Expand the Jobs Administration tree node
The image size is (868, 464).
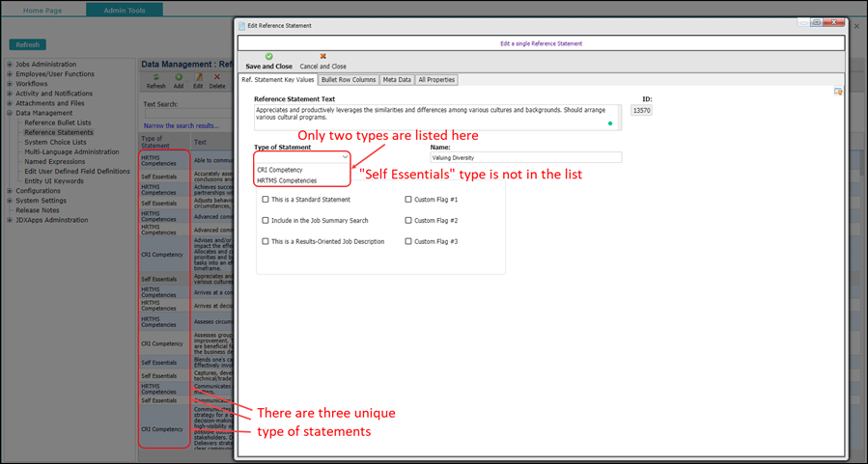[x=10, y=65]
